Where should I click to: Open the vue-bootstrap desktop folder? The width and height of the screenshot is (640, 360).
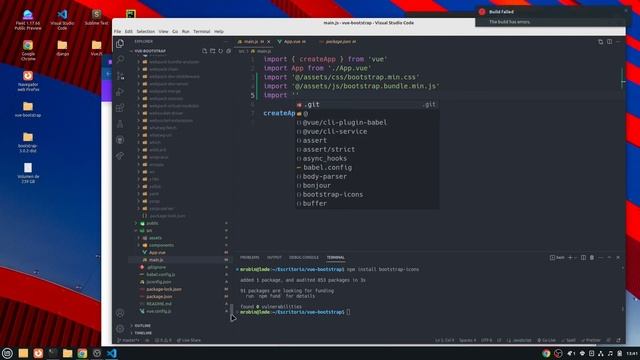[x=28, y=109]
